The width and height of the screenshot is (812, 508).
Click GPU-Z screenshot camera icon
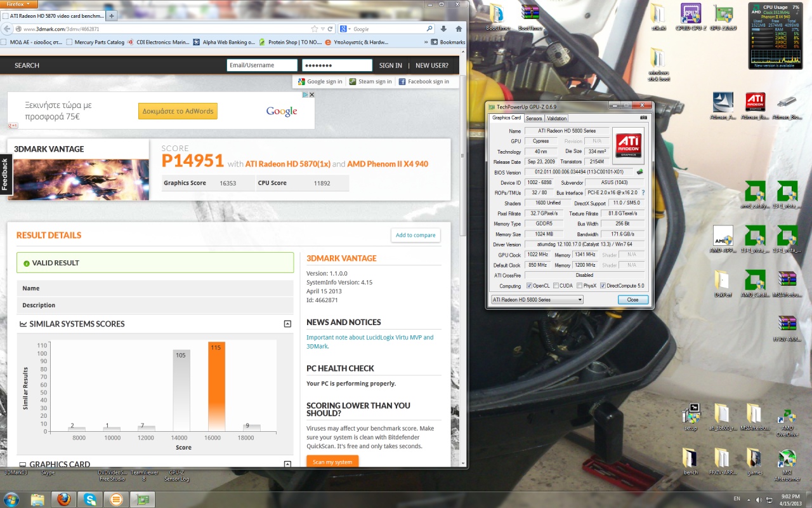click(x=643, y=118)
